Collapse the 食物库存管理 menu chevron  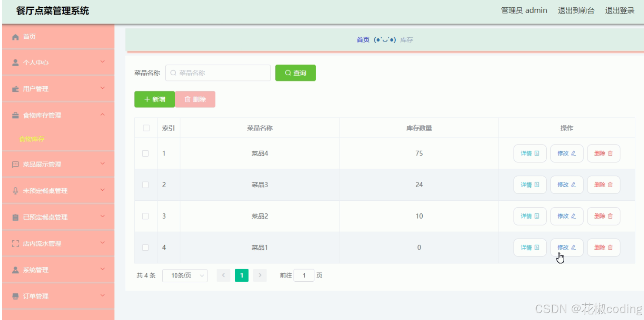[103, 115]
